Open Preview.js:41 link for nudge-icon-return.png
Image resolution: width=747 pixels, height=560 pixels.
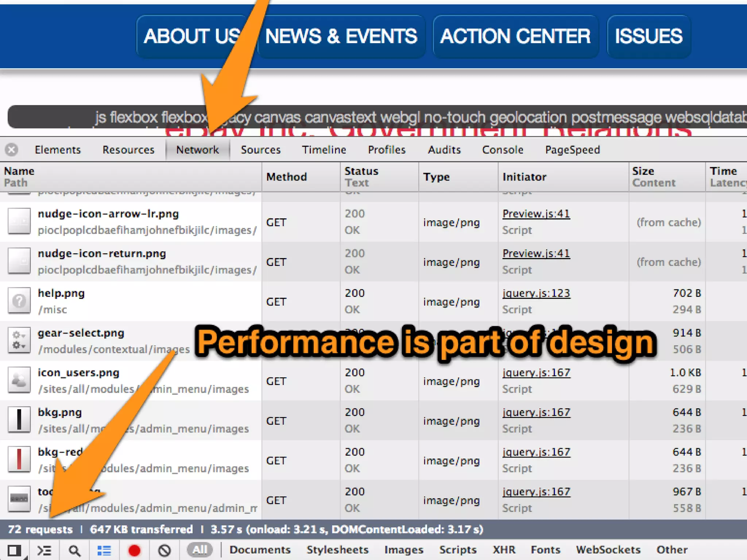click(536, 254)
